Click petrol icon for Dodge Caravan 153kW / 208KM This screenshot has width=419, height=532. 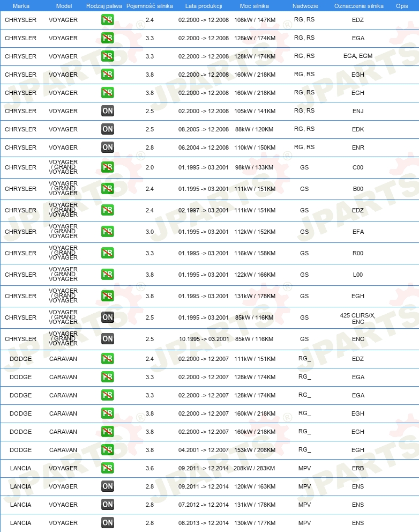108,449
